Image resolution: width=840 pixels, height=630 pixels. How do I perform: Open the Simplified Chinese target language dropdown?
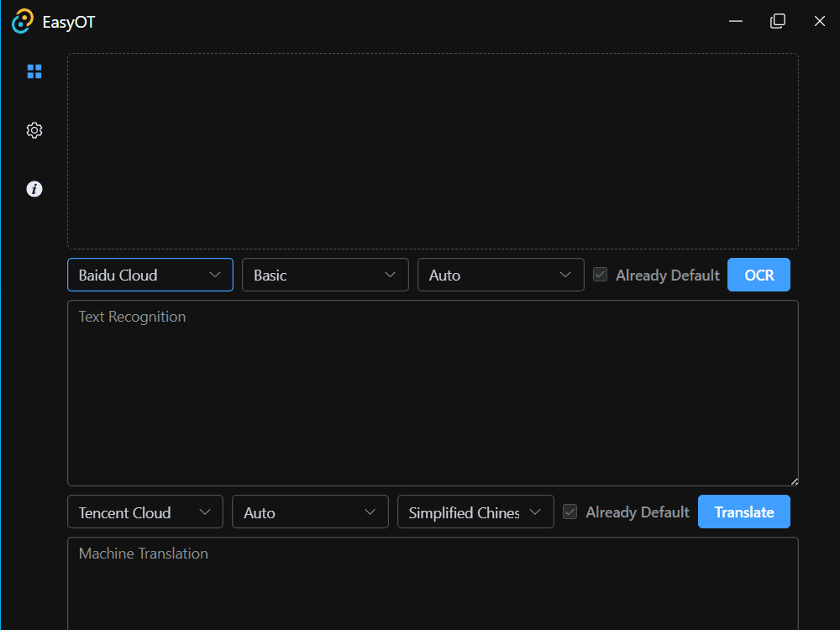click(x=475, y=512)
